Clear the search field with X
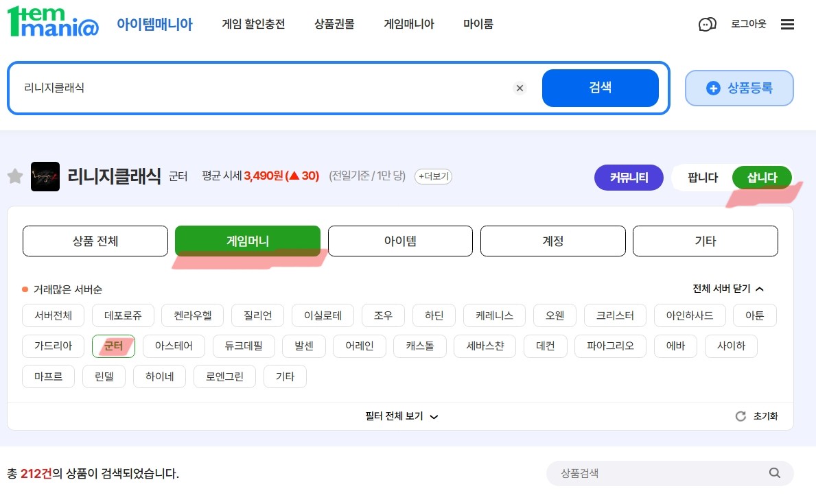The image size is (816, 504). pos(520,88)
